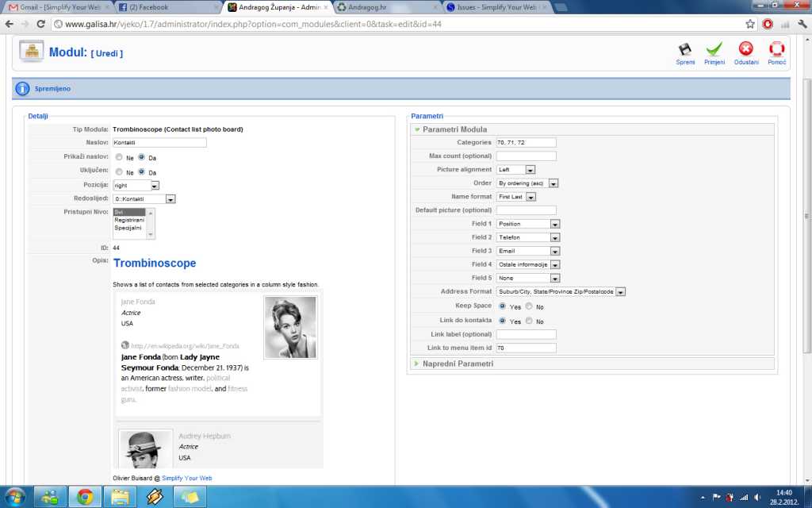Open the Simplify Your Web link

pos(188,479)
